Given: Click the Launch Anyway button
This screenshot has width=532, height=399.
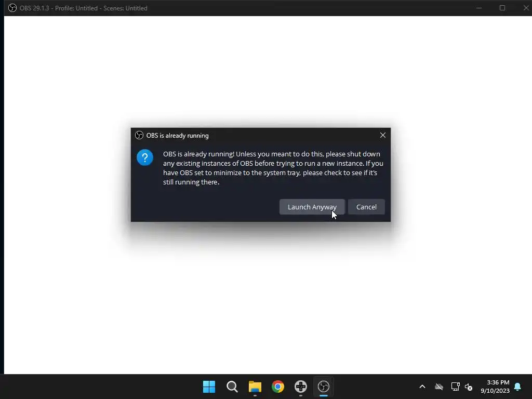Looking at the screenshot, I should tap(312, 207).
